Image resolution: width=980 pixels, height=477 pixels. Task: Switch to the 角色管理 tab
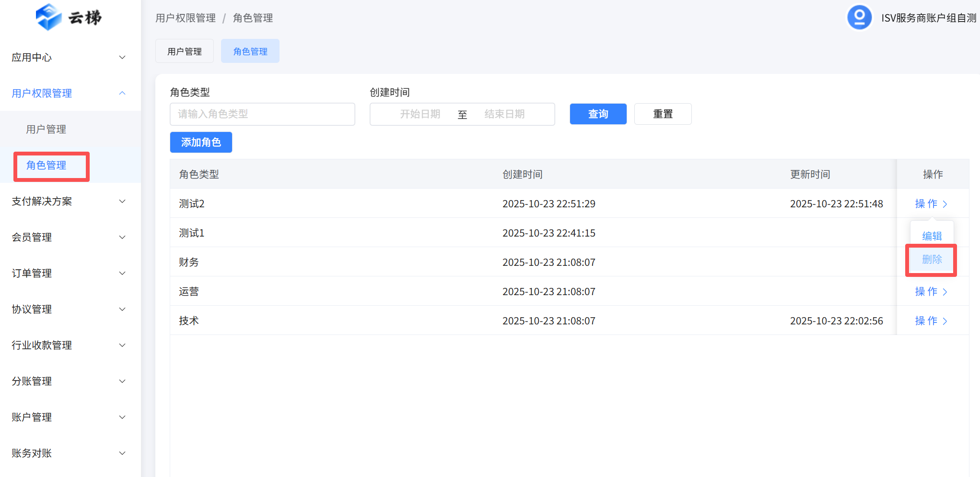250,51
